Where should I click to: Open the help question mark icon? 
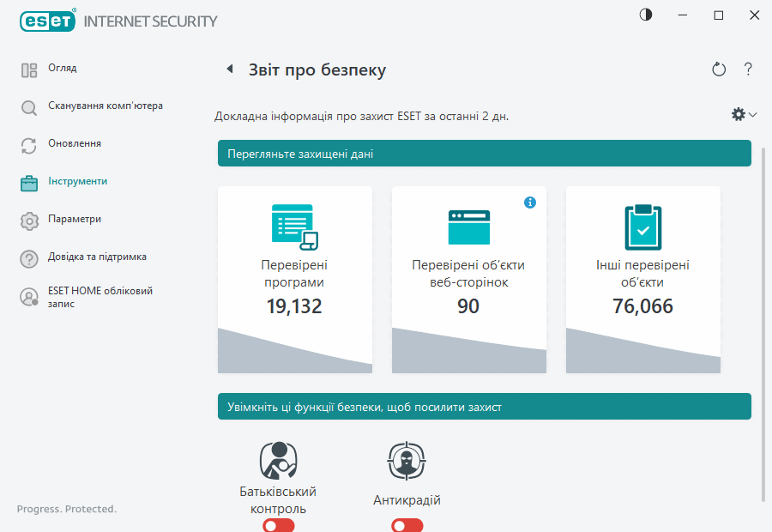coord(747,70)
